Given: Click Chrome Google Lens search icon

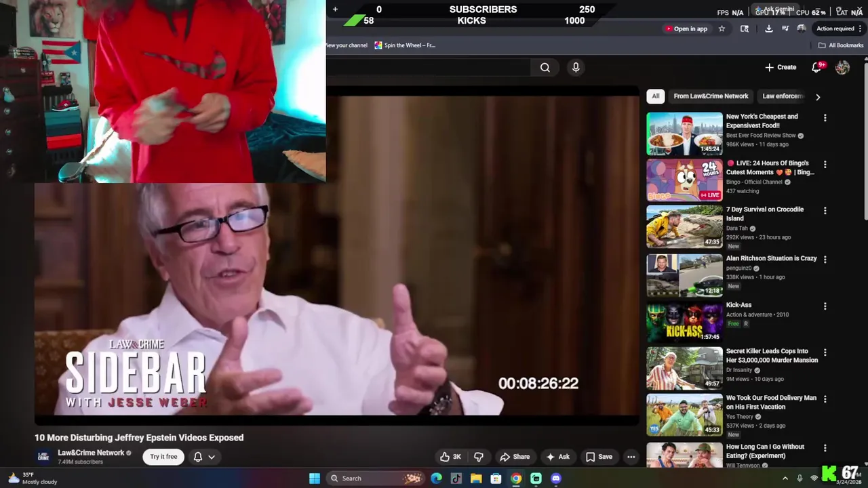Looking at the screenshot, I should click(744, 28).
